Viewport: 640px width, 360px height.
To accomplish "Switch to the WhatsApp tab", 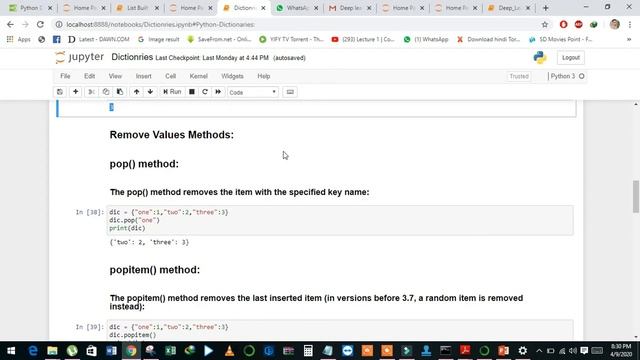I will 297,8.
